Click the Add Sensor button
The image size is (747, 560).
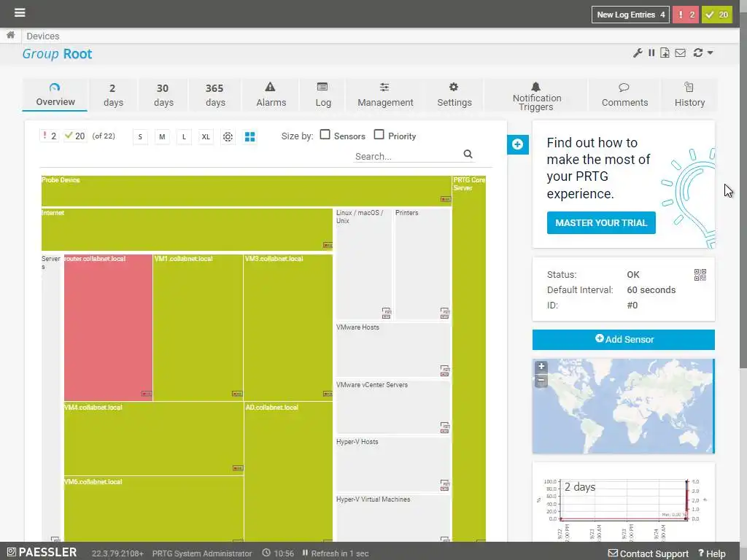623,340
